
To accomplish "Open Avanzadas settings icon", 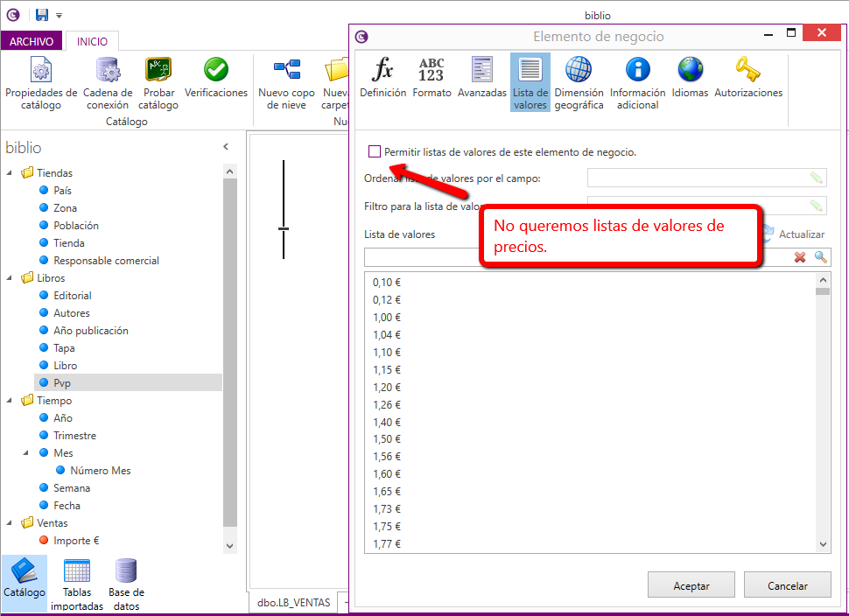I will pos(481,70).
